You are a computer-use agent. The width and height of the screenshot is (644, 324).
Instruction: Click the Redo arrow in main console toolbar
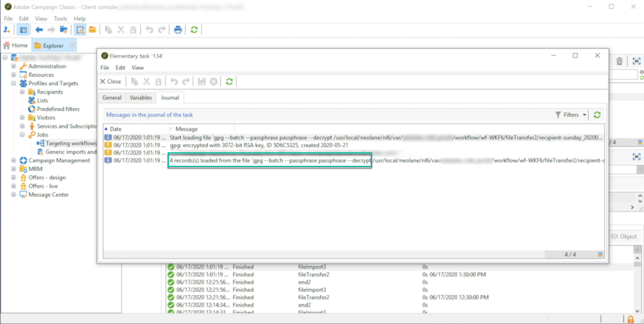pyautogui.click(x=162, y=29)
